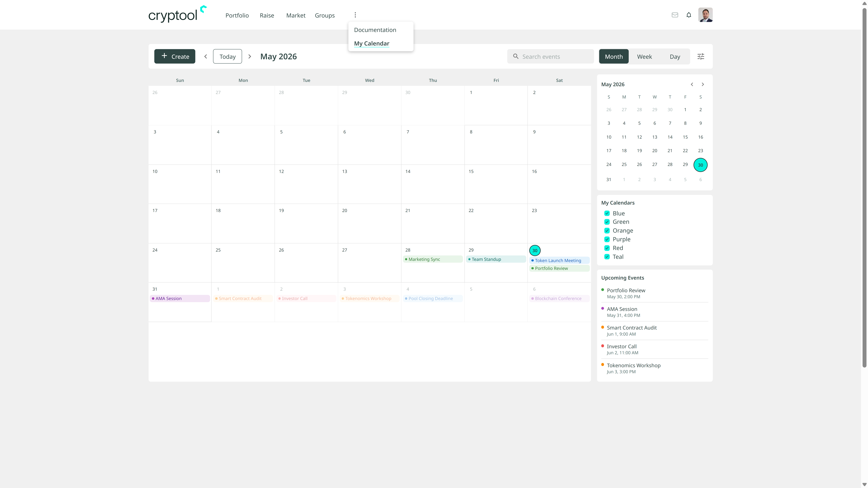The image size is (868, 488).
Task: Focus the Search events field
Action: point(551,57)
